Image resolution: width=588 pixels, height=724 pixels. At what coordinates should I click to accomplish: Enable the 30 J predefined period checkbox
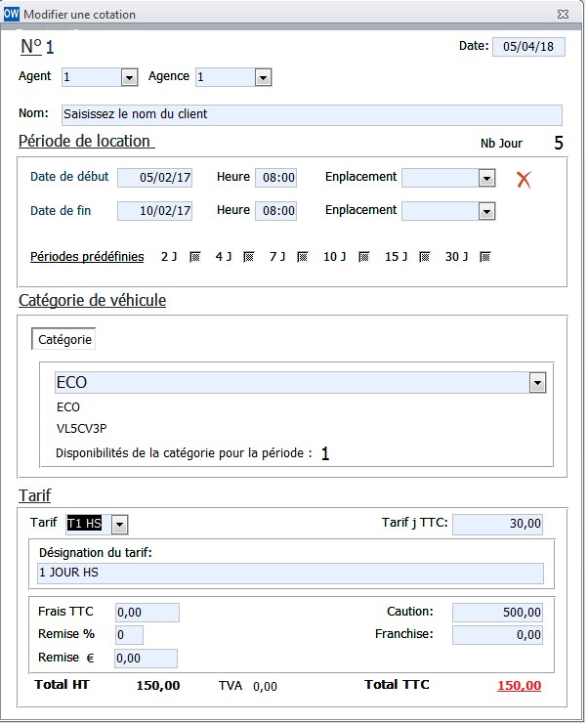[485, 257]
